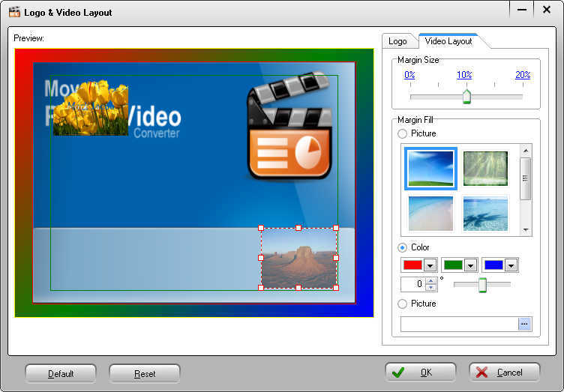Click the bottom-right handle of desert image
The height and width of the screenshot is (392, 564).
(x=336, y=288)
